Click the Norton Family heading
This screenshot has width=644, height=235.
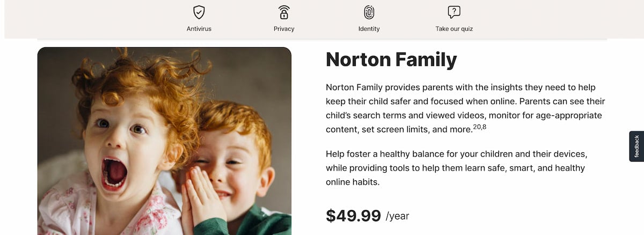[x=391, y=59]
